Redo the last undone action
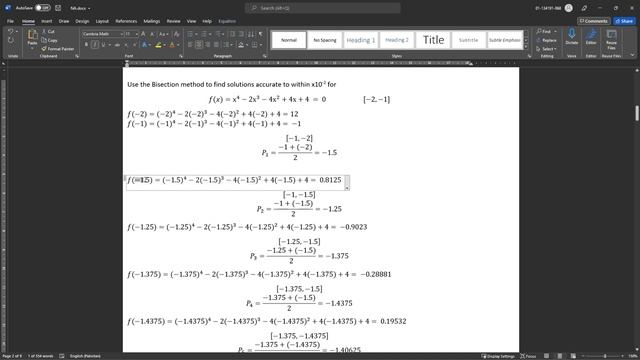This screenshot has height=360, width=640. coord(11,40)
